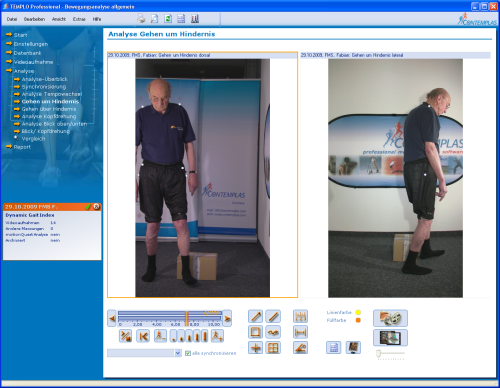This screenshot has width=500, height=388.
Task: Open the Datei menu
Action: click(12, 19)
